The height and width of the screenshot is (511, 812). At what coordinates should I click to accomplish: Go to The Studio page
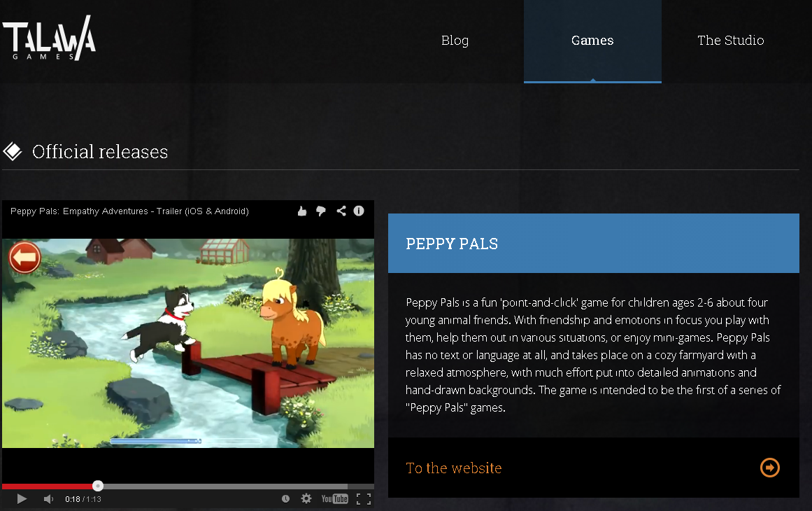(730, 41)
